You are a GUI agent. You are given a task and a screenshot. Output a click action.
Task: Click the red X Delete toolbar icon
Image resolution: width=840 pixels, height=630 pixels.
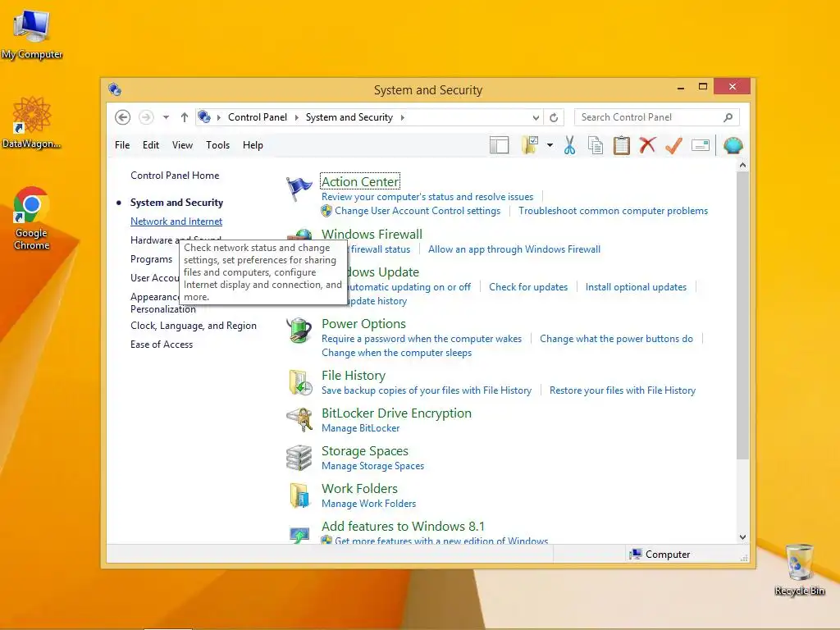[648, 144]
